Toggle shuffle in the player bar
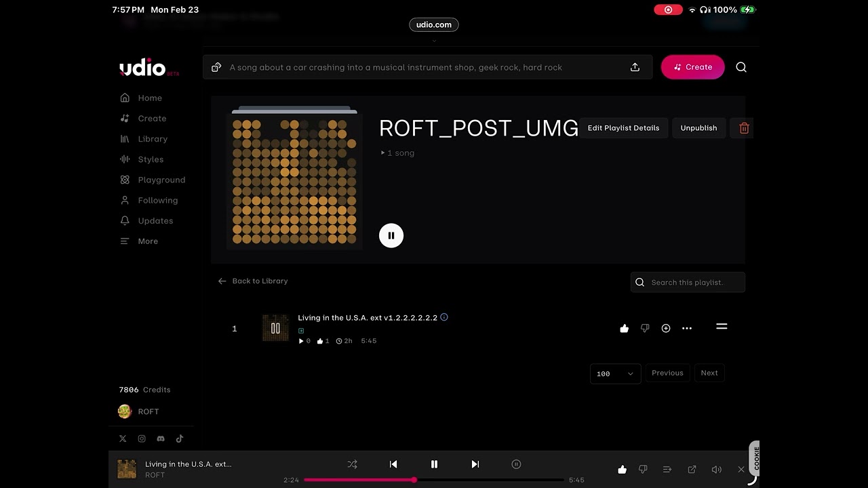Viewport: 868px width, 488px height. click(x=352, y=464)
